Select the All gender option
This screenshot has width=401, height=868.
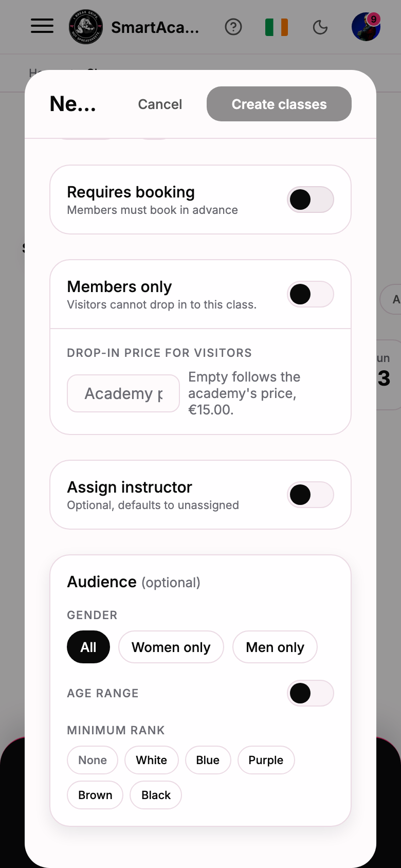click(88, 647)
